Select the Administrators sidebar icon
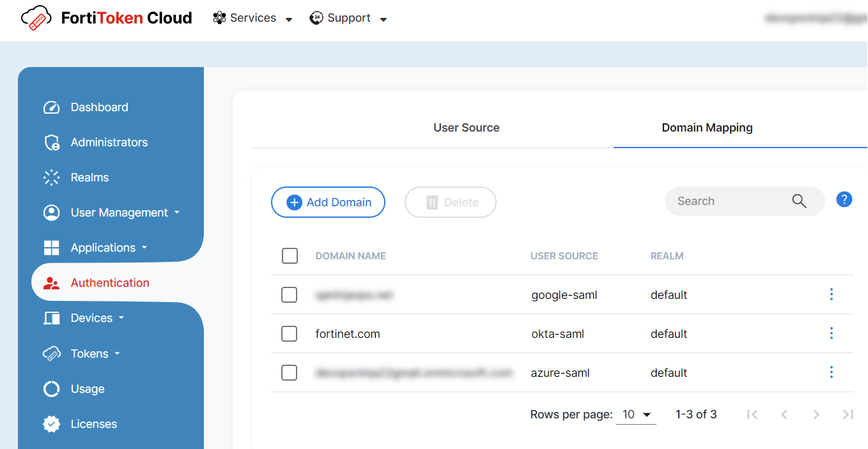The image size is (868, 449). pyautogui.click(x=51, y=142)
